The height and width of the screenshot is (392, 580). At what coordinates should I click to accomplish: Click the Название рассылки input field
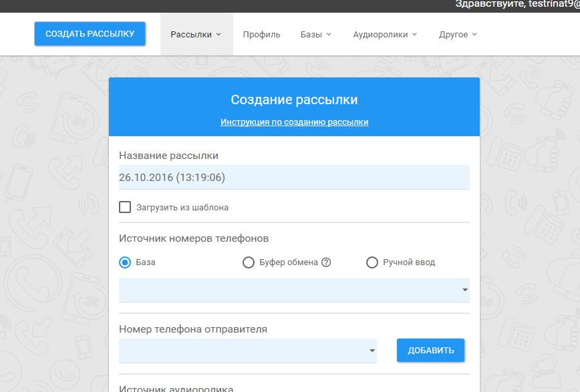tap(294, 178)
